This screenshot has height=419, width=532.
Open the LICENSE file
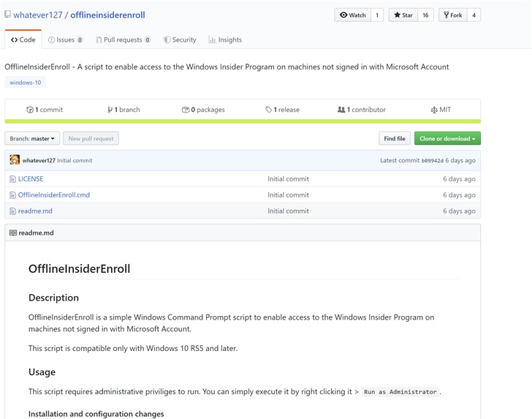pyautogui.click(x=31, y=179)
